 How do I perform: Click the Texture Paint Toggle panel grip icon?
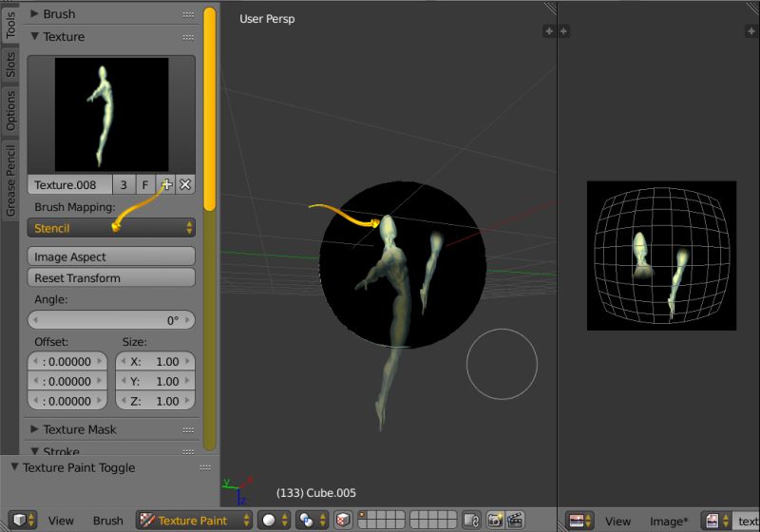coord(205,467)
